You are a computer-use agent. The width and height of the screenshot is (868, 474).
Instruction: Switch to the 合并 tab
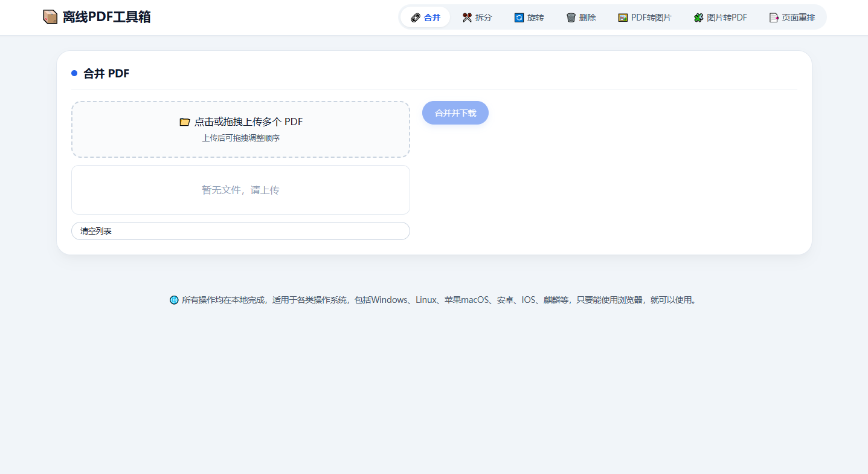click(x=425, y=18)
